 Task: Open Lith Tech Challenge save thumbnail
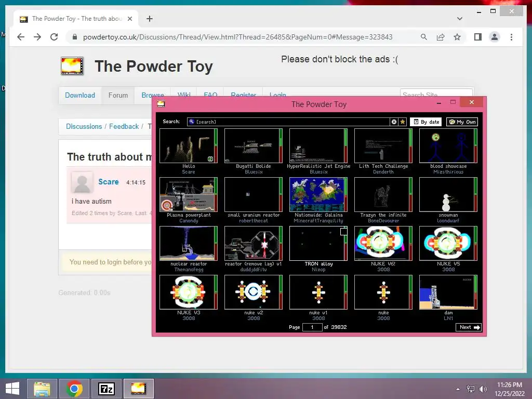click(x=383, y=145)
